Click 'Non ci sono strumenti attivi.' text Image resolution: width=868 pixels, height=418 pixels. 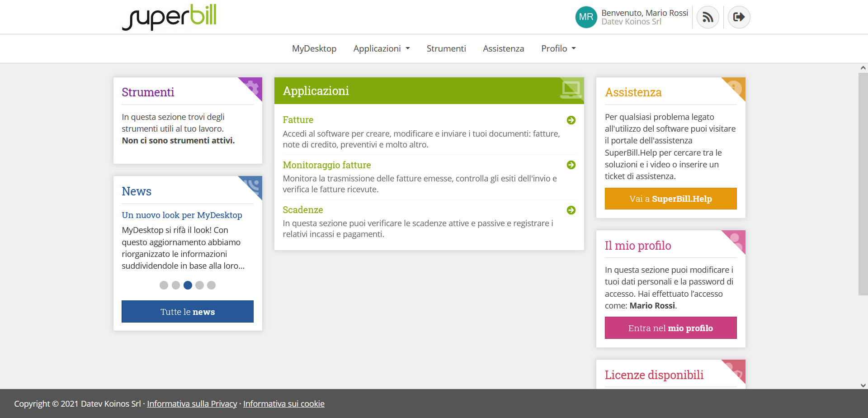click(178, 141)
